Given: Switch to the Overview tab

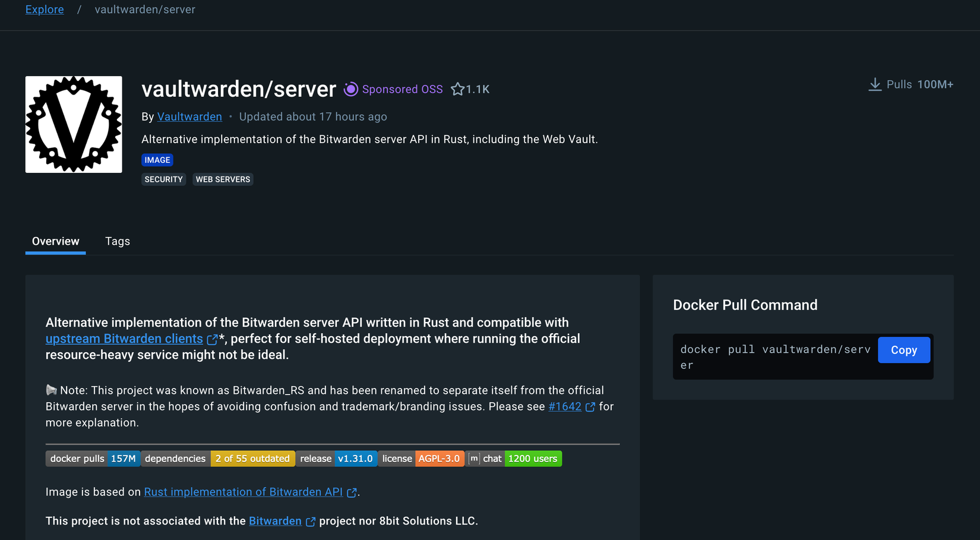Looking at the screenshot, I should tap(55, 241).
